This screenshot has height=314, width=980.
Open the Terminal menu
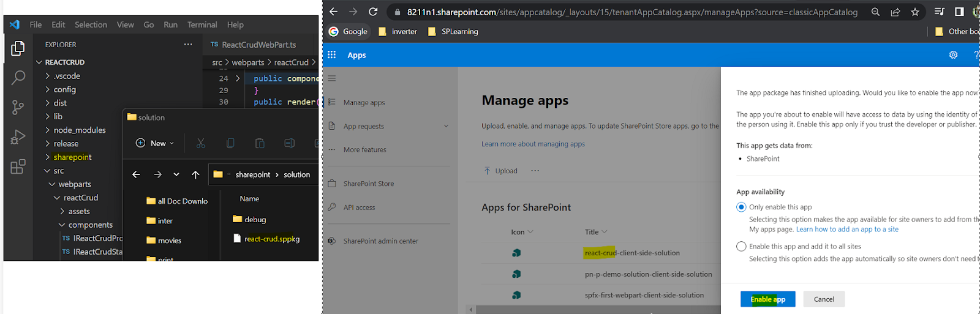(202, 24)
